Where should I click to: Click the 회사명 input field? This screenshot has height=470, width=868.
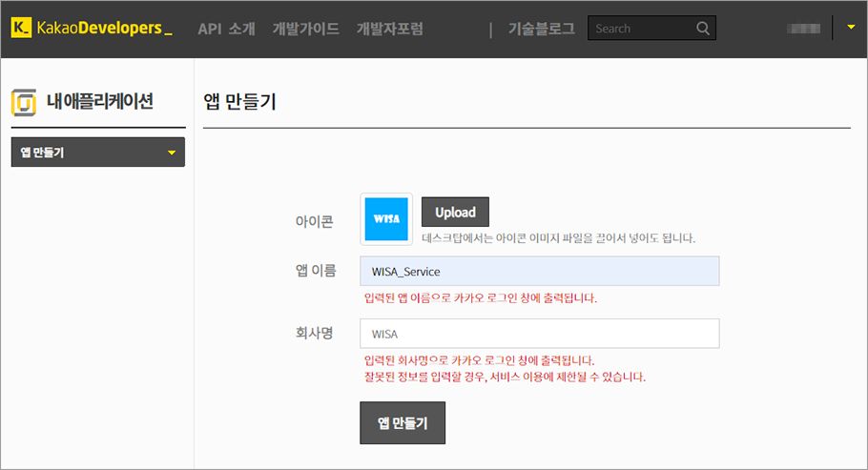pos(540,334)
